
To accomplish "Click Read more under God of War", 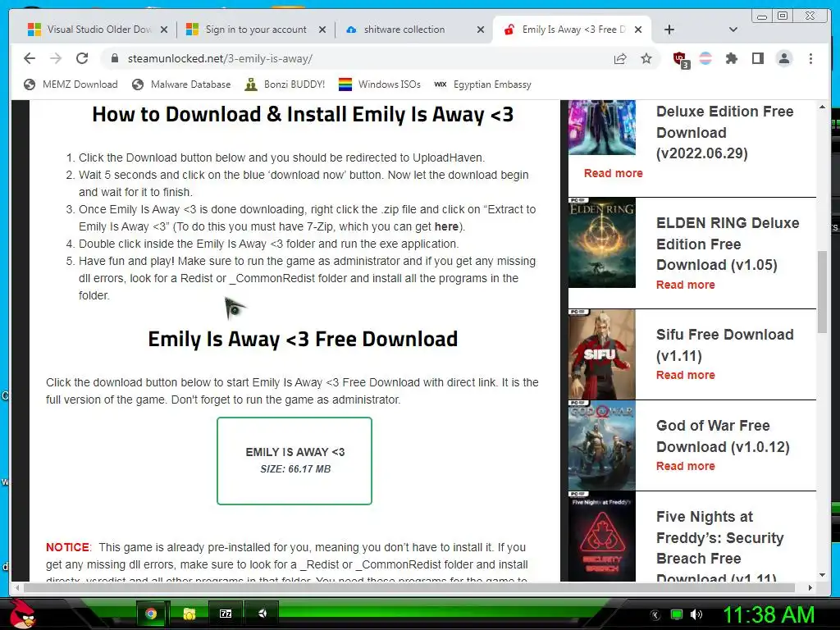I will [686, 466].
